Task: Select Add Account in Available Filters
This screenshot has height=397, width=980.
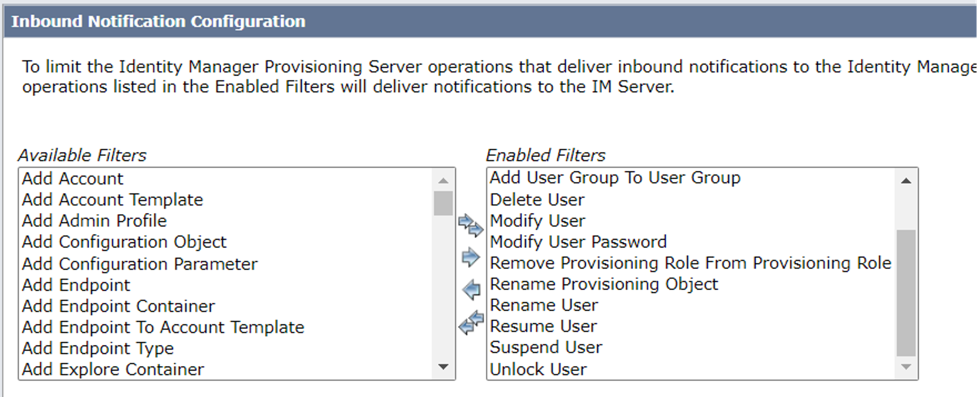Action: click(x=73, y=179)
